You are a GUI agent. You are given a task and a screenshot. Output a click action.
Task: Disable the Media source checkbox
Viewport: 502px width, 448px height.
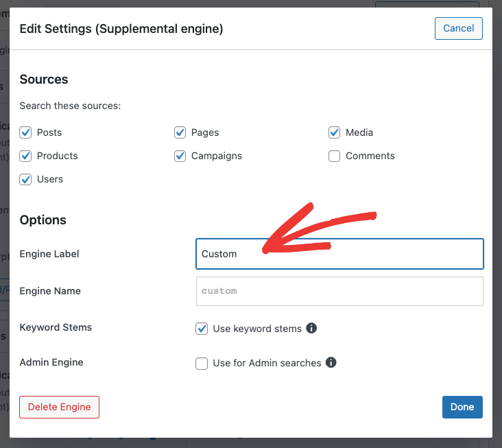(x=335, y=132)
